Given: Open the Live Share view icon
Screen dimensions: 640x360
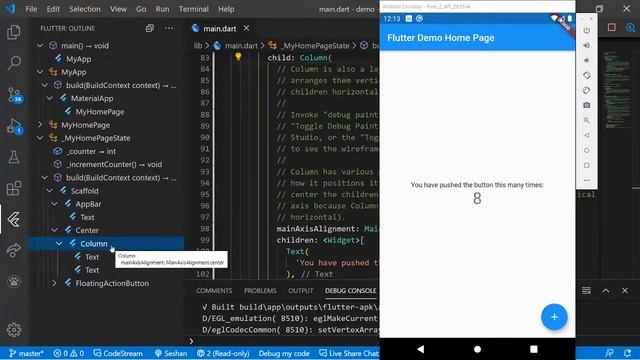Looking at the screenshot, I should click(14, 250).
